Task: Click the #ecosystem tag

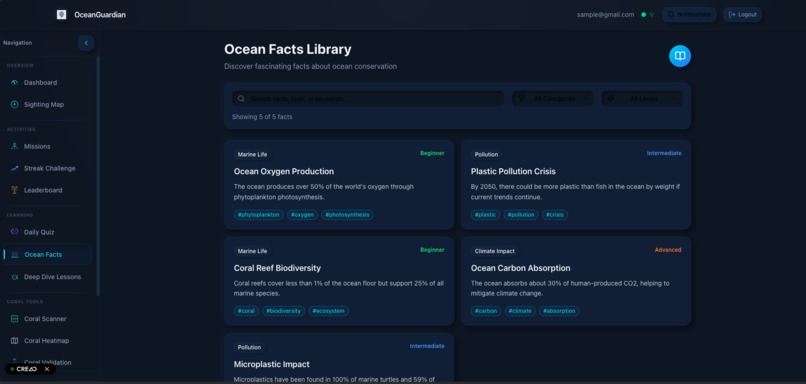Action: click(328, 311)
